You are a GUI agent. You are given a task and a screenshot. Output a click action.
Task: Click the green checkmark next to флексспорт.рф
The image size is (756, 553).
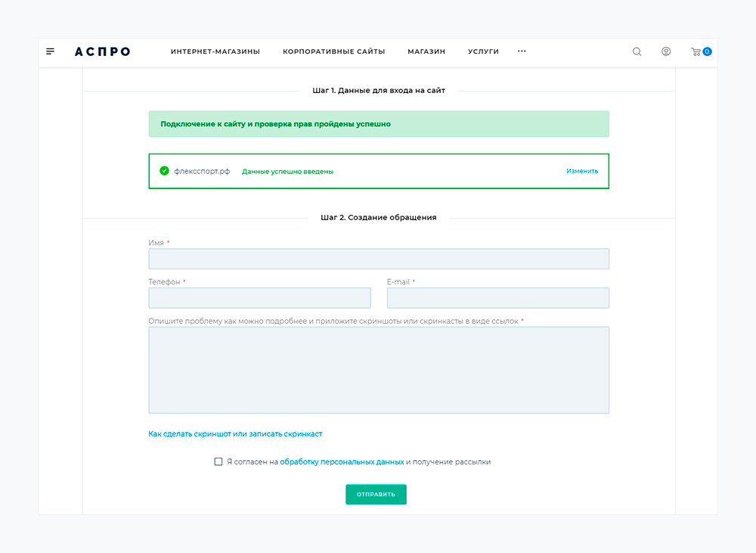pyautogui.click(x=164, y=171)
